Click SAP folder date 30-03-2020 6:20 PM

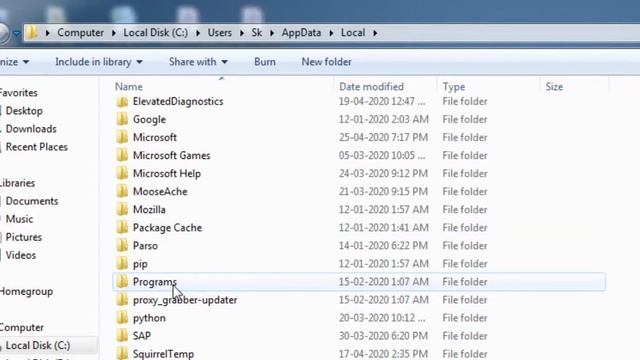383,336
